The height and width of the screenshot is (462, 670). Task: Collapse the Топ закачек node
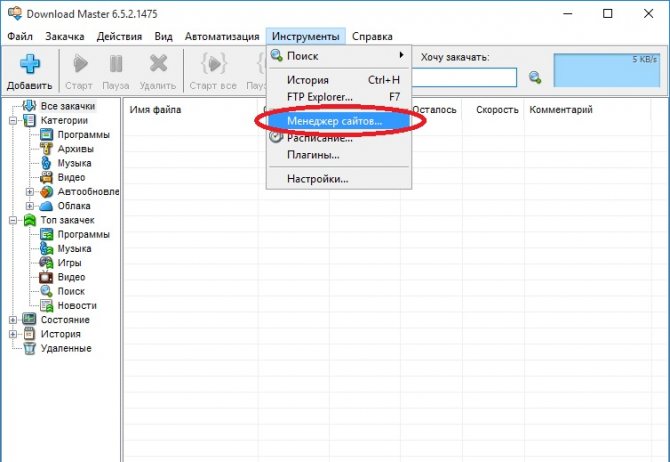(x=13, y=221)
